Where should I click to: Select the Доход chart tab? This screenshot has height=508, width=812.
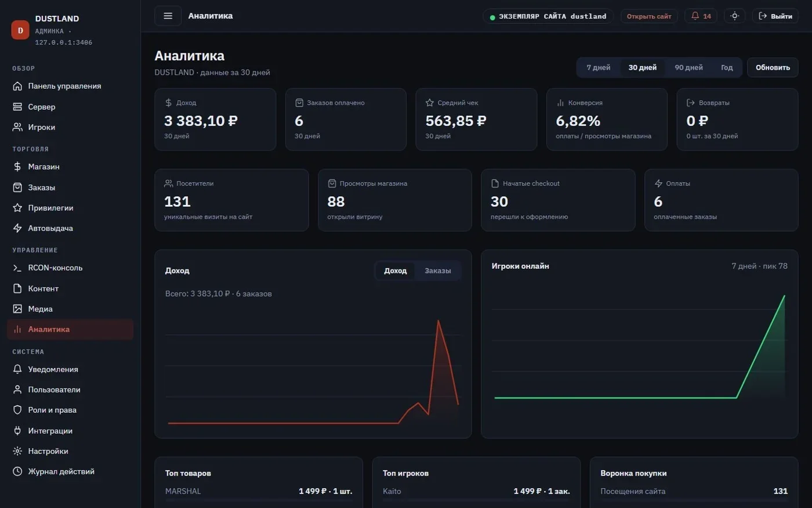click(x=396, y=271)
